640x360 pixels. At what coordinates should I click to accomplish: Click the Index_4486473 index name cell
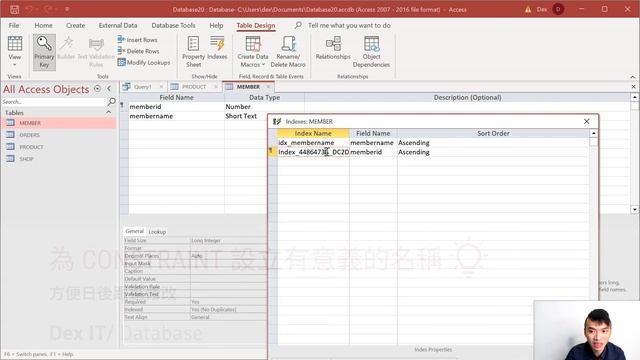(x=313, y=152)
